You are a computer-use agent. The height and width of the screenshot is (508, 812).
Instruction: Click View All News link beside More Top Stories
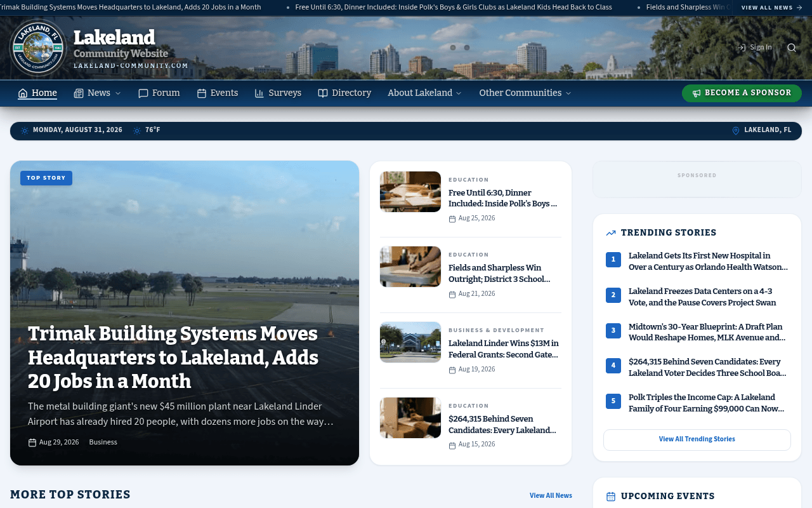point(551,495)
